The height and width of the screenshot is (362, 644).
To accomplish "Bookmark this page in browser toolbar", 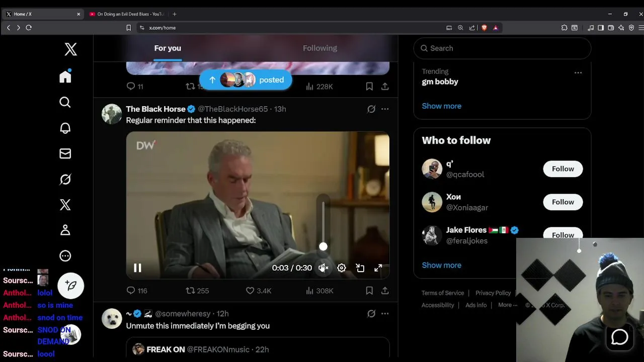I will pos(128,28).
